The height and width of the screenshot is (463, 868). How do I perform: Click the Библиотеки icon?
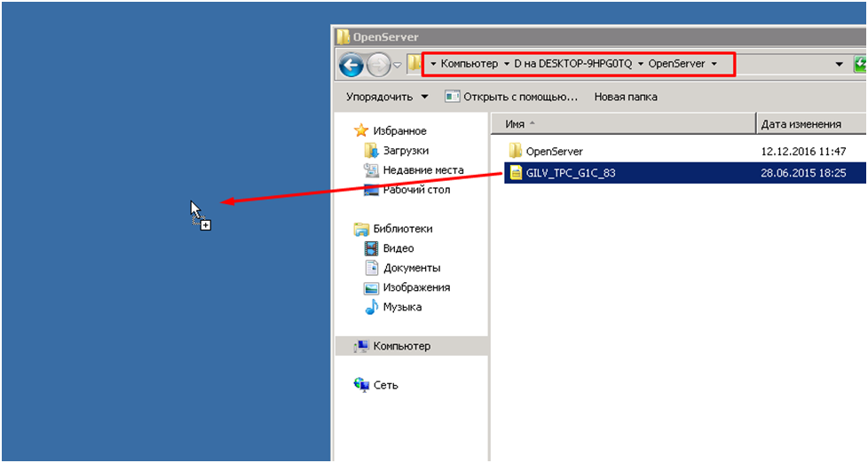coord(361,229)
